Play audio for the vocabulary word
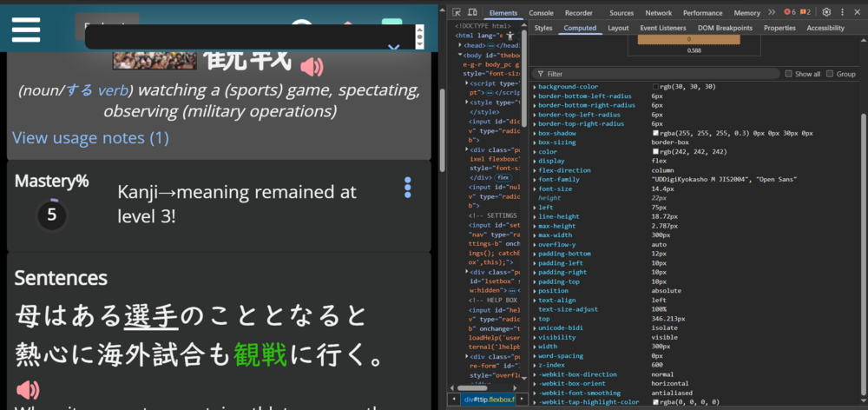 312,67
